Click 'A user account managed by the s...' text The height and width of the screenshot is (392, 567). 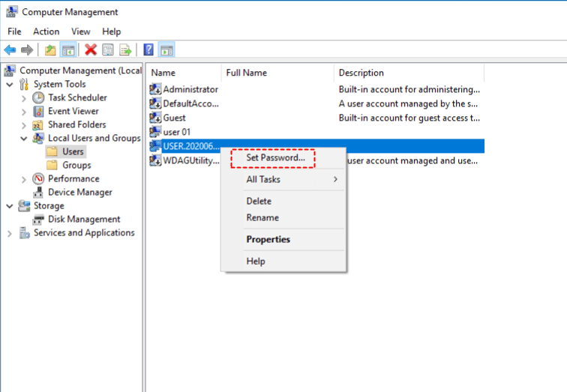pos(408,103)
